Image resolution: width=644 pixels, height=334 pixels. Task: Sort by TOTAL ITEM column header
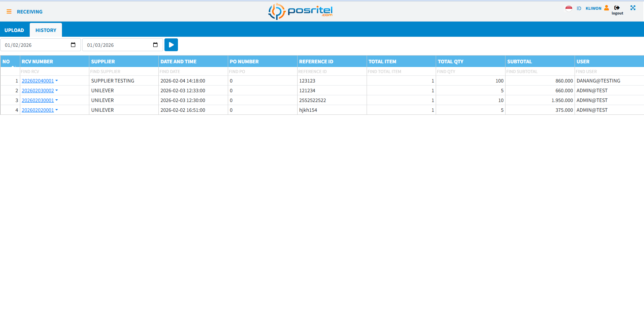tap(401, 62)
